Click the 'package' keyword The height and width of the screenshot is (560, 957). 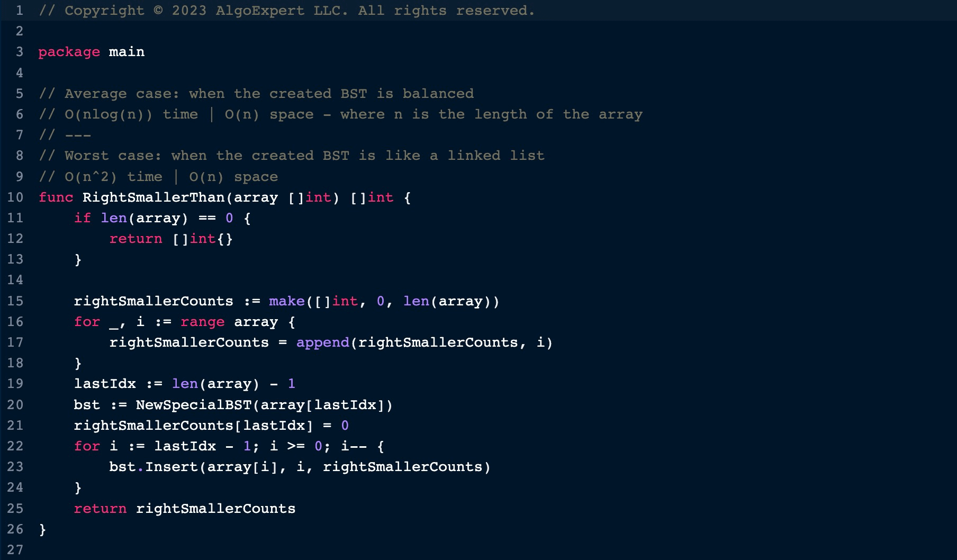click(69, 52)
